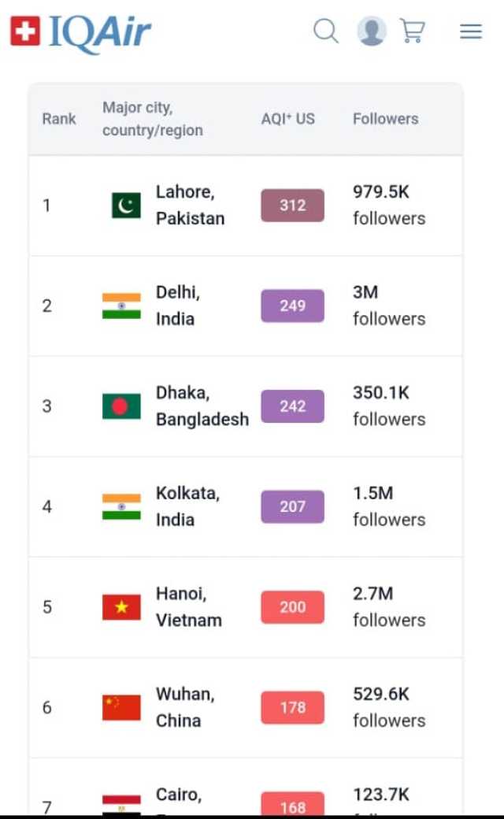Click the Vietnam flag icon
Viewport: 504px width, 819px height.
click(121, 607)
